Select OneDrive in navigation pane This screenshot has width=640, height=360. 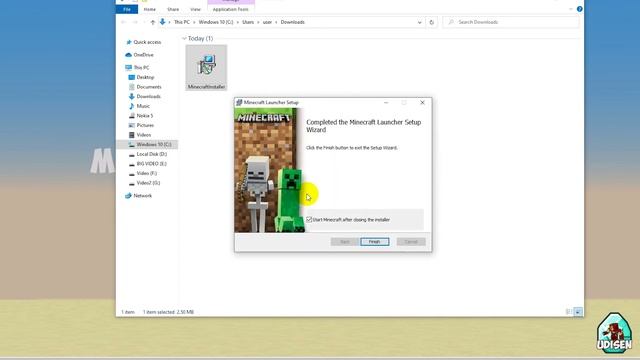(143, 55)
